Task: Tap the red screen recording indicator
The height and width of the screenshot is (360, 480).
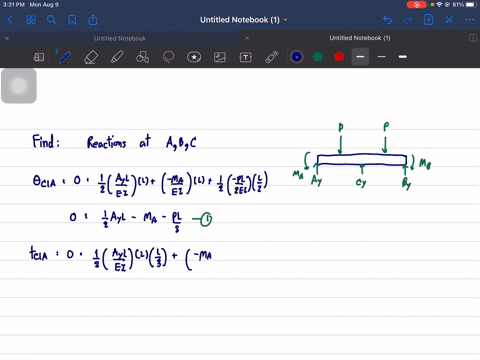Action: coord(416,5)
